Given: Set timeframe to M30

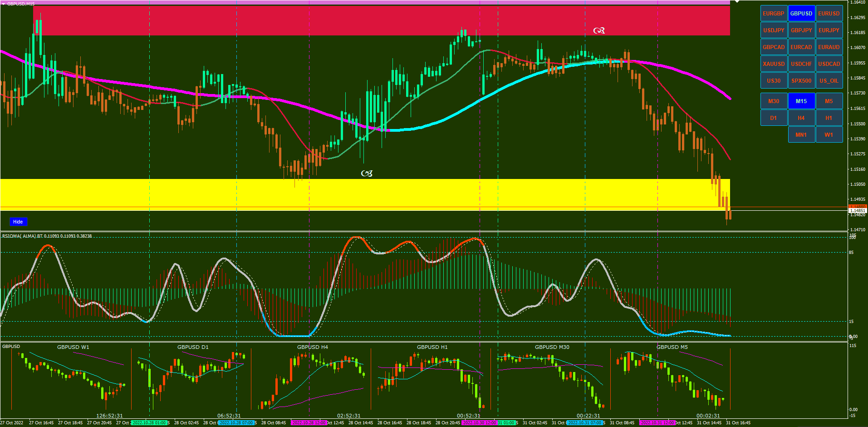Looking at the screenshot, I should (x=774, y=101).
